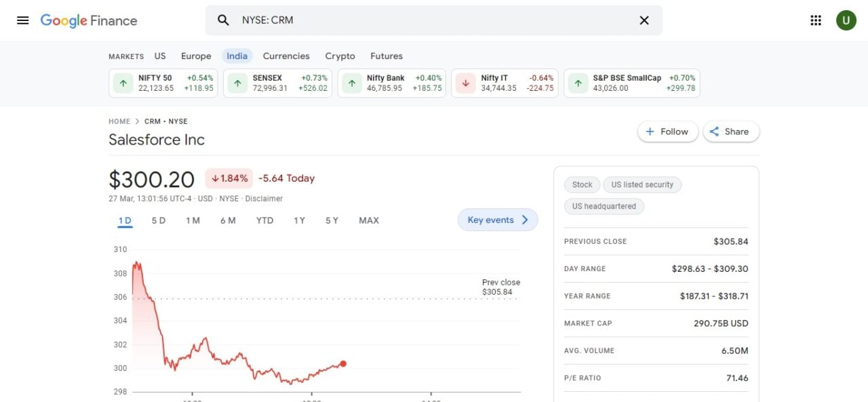This screenshot has width=868, height=402.
Task: Select the US markets tab
Action: coord(160,56)
